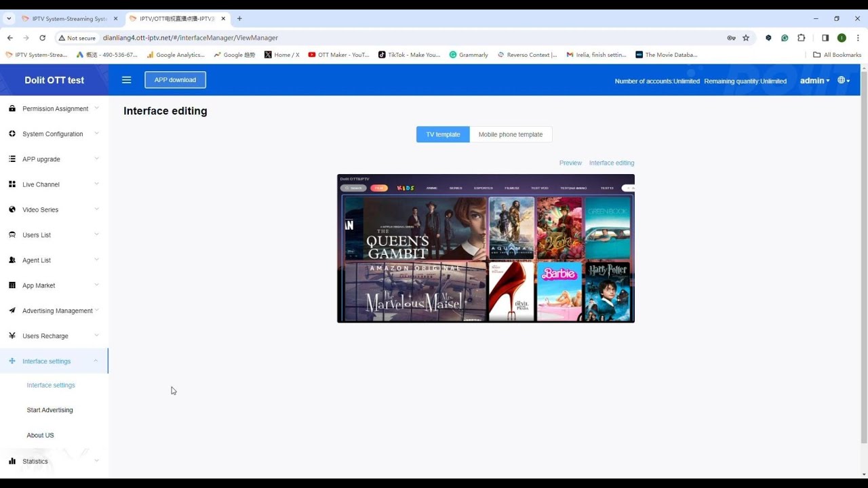This screenshot has height=488, width=868.
Task: Expand Users List menu chevron
Action: (x=96, y=234)
